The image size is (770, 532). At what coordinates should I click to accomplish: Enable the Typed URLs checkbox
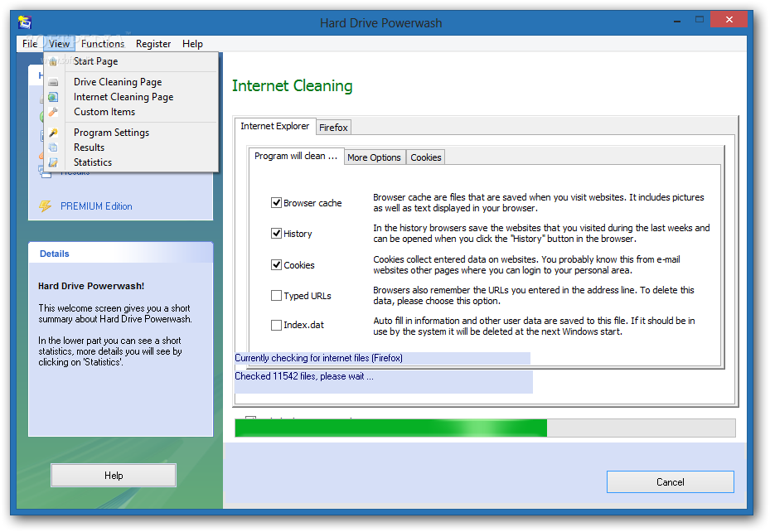tap(277, 296)
